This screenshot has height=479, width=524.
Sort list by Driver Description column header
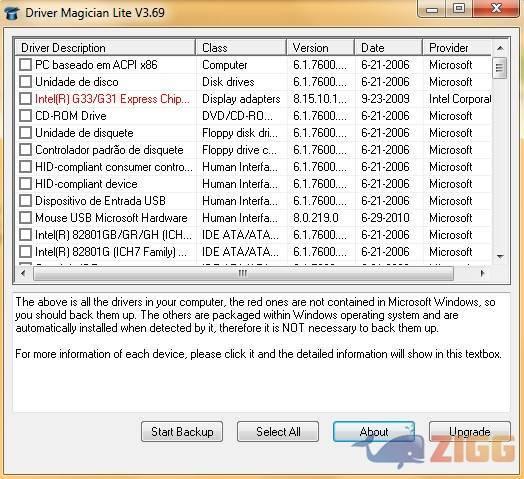pos(105,47)
